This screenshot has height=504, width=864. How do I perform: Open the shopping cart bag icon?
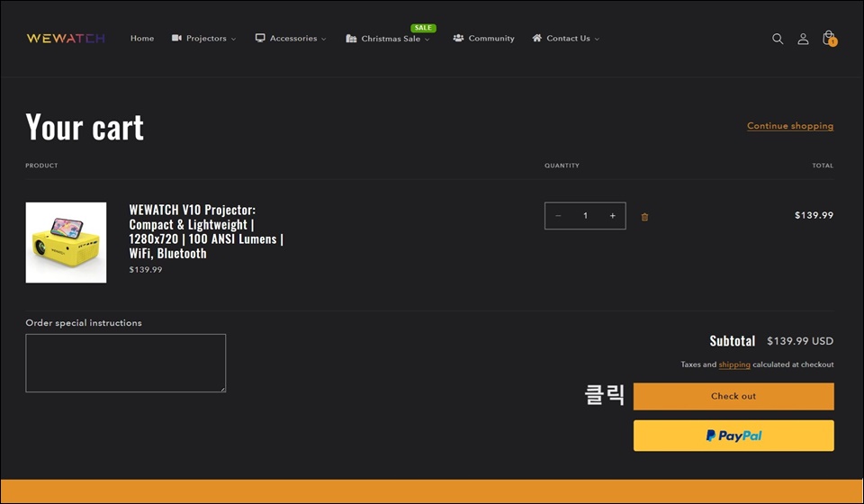(x=829, y=38)
